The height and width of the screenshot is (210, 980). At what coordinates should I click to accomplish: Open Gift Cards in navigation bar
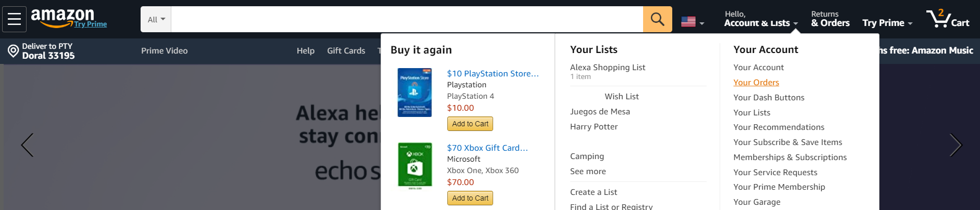(x=346, y=51)
